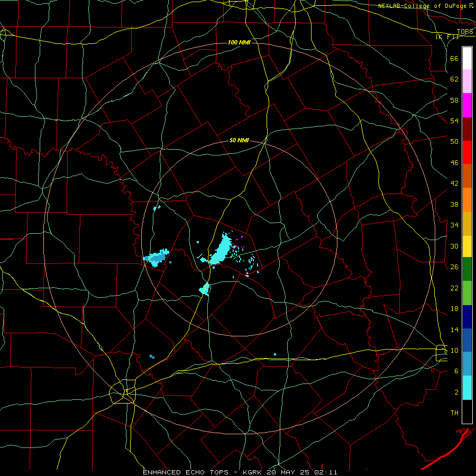Click the black TH threshold legend swatch
The height and width of the screenshot is (476, 476).
click(x=467, y=411)
